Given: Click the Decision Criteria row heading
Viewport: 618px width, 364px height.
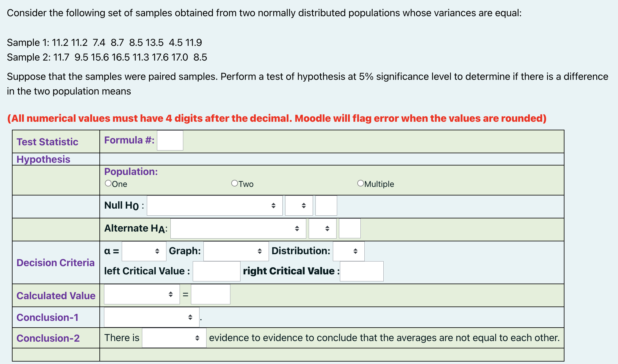Looking at the screenshot, I should point(55,263).
